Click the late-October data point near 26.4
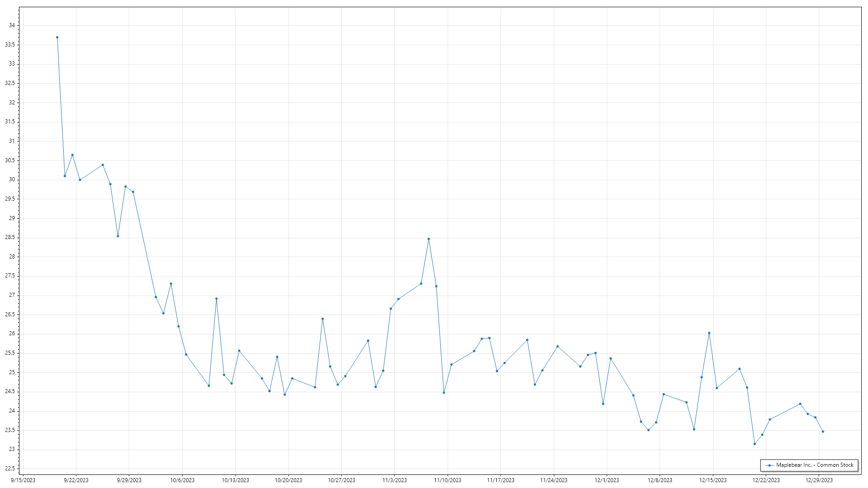Image resolution: width=868 pixels, height=488 pixels. click(x=322, y=319)
